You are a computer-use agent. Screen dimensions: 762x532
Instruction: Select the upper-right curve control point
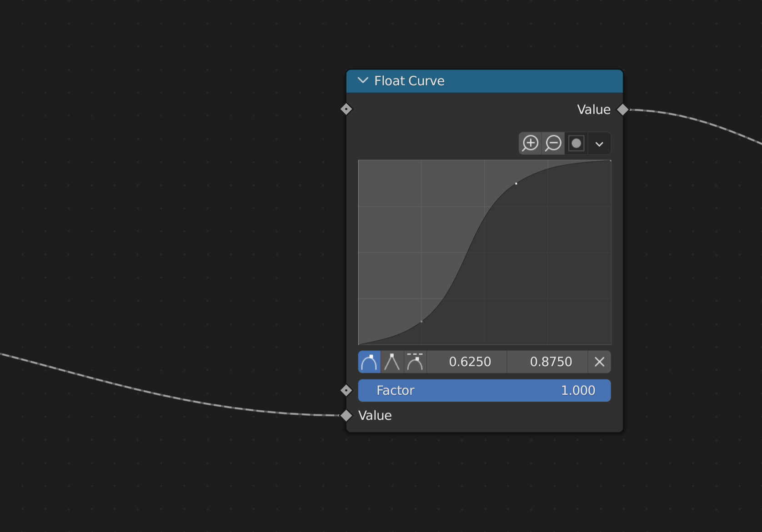point(516,184)
